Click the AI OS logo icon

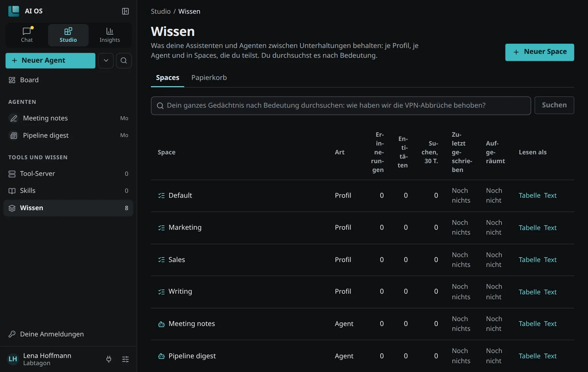pos(14,11)
